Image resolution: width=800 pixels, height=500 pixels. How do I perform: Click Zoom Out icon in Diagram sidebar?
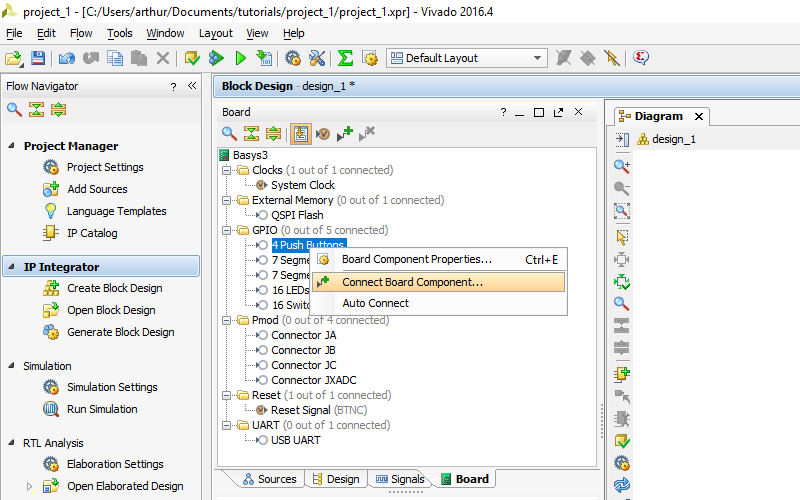click(x=621, y=188)
